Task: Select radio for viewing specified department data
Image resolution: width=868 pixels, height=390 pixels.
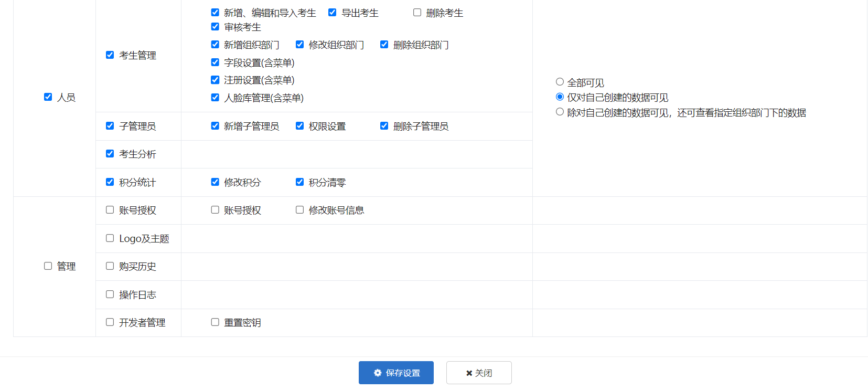Action: [560, 112]
